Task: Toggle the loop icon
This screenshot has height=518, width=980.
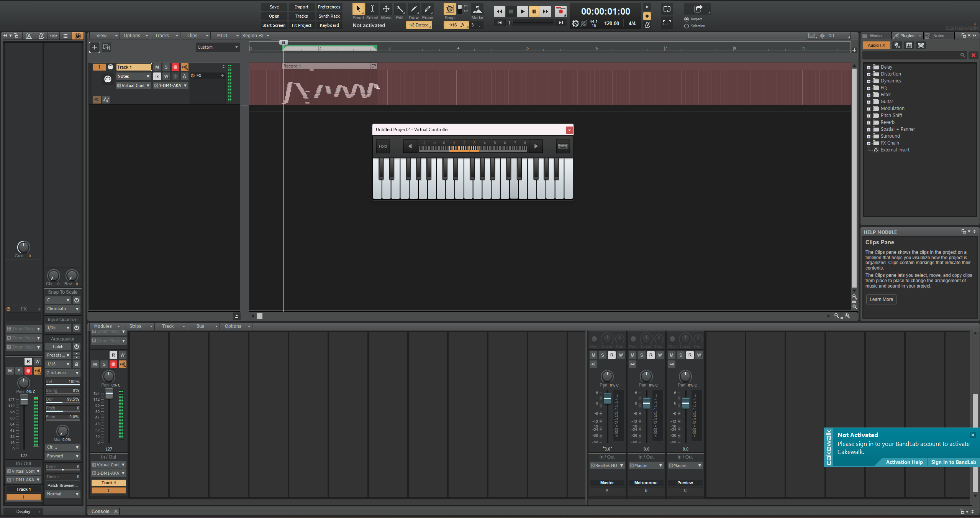Action: pos(667,9)
